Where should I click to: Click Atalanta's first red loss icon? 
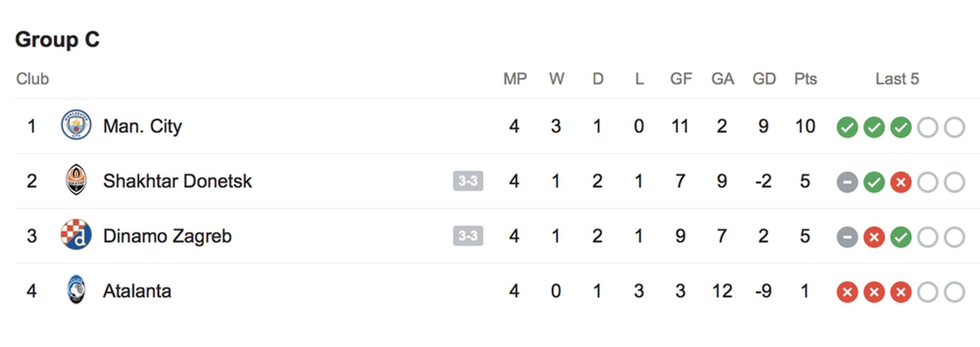(x=847, y=292)
